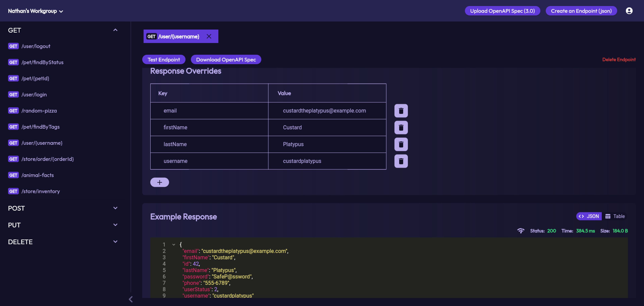Open /user/login endpoint
The height and width of the screenshot is (306, 644).
tap(34, 95)
